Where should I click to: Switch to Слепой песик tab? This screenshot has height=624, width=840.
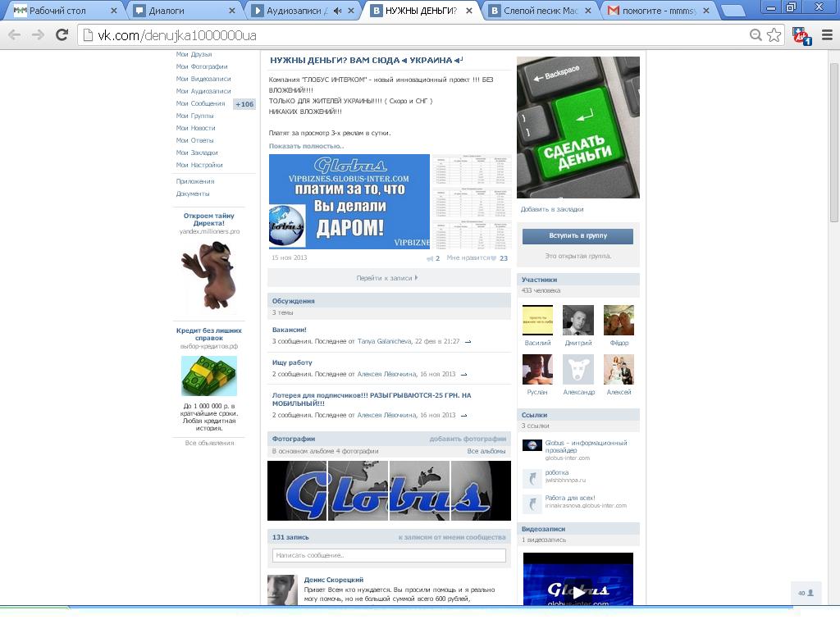tap(540, 11)
